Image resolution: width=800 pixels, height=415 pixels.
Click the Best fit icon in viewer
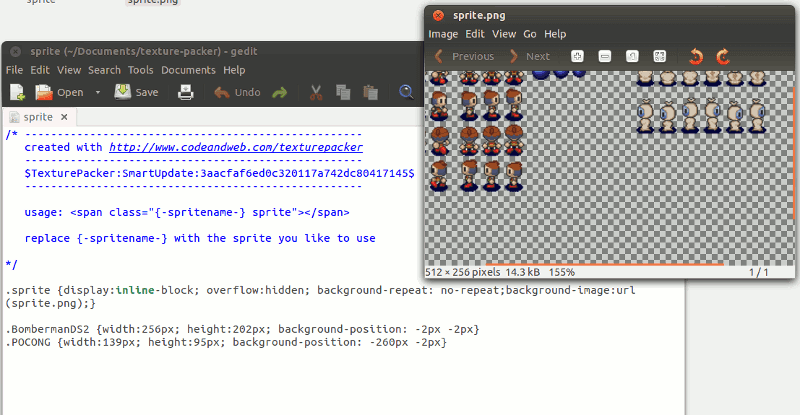click(660, 56)
